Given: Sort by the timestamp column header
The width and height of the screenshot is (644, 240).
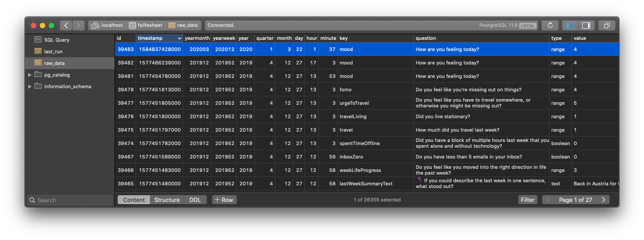Looking at the screenshot, I should (159, 38).
